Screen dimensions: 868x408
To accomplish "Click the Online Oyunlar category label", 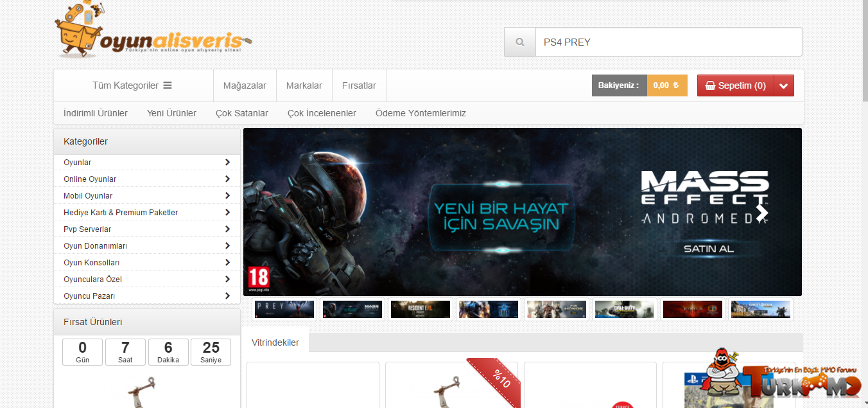I will click(x=90, y=179).
